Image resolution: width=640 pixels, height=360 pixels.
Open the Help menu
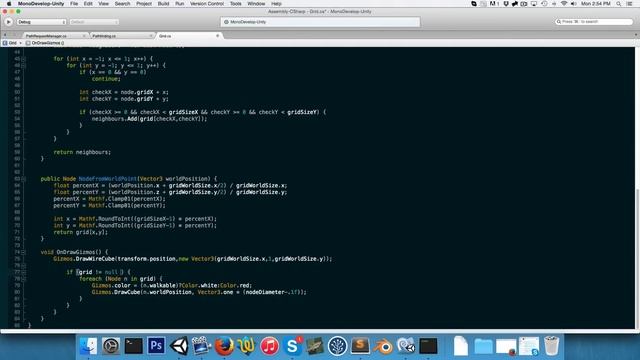(x=276, y=4)
